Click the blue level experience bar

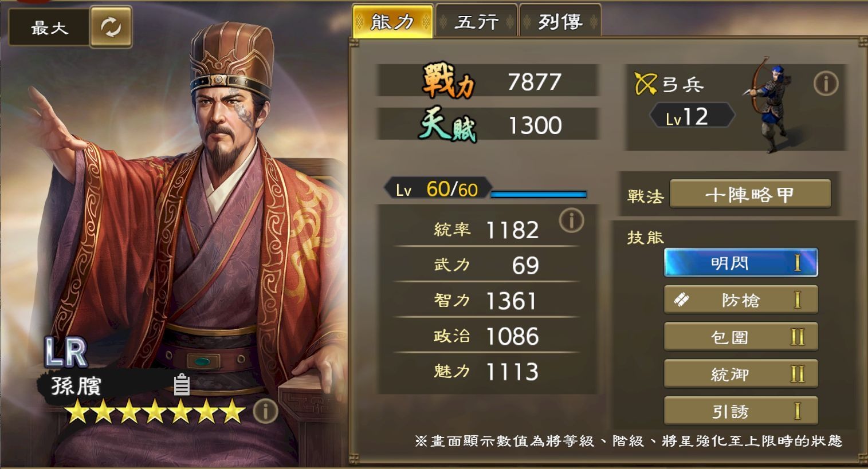click(x=539, y=195)
